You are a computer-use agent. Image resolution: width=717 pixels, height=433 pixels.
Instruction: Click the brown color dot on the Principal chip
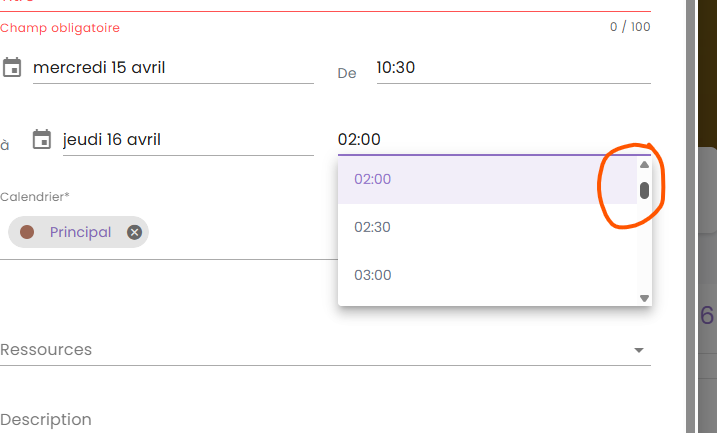click(27, 232)
